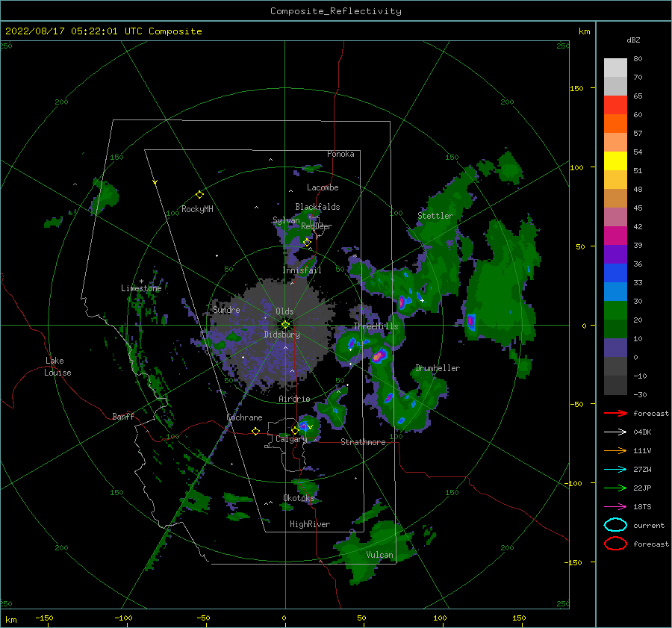Select the 39 dBZ magenta color swatch
The image size is (672, 628).
point(615,235)
